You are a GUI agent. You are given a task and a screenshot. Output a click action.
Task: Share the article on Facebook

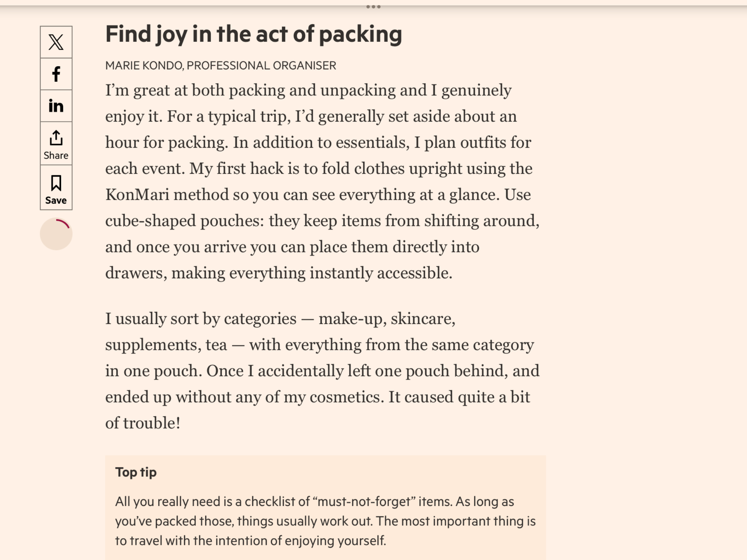[x=56, y=74]
